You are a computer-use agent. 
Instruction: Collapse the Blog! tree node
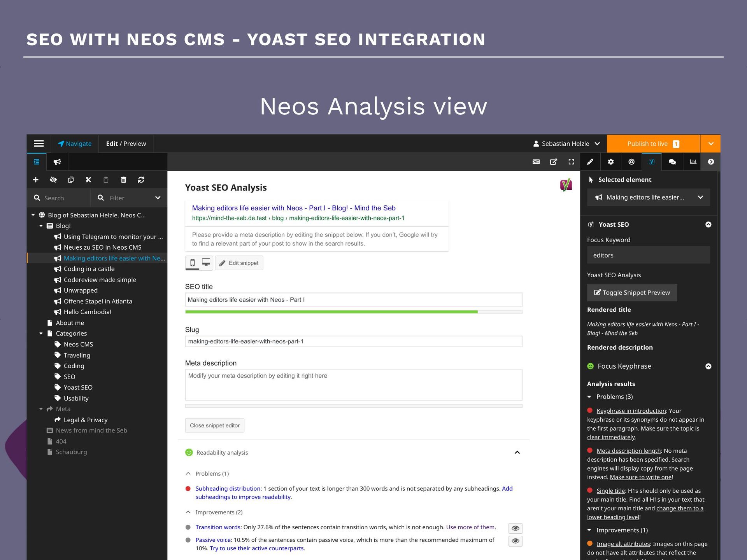(41, 226)
